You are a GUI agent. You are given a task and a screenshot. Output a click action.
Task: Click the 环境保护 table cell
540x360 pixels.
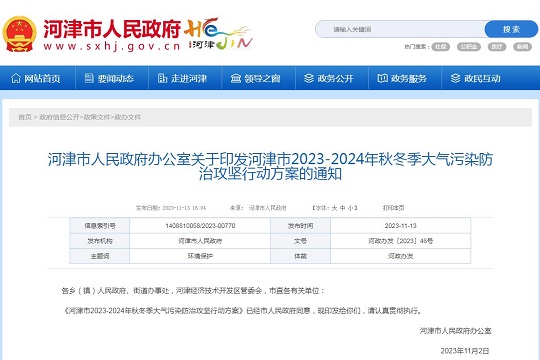(x=200, y=256)
